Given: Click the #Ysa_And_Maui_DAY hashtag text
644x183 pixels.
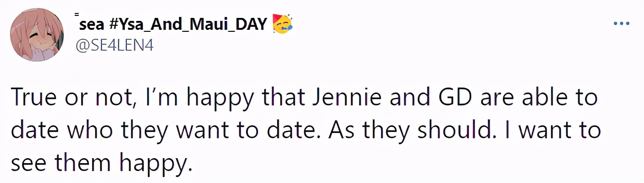Looking at the screenshot, I should point(188,24).
